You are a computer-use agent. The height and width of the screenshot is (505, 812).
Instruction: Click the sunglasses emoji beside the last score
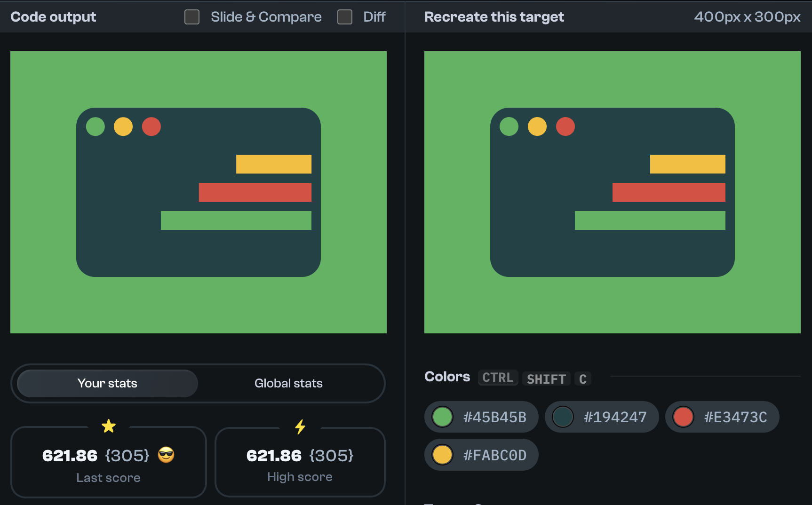click(166, 455)
